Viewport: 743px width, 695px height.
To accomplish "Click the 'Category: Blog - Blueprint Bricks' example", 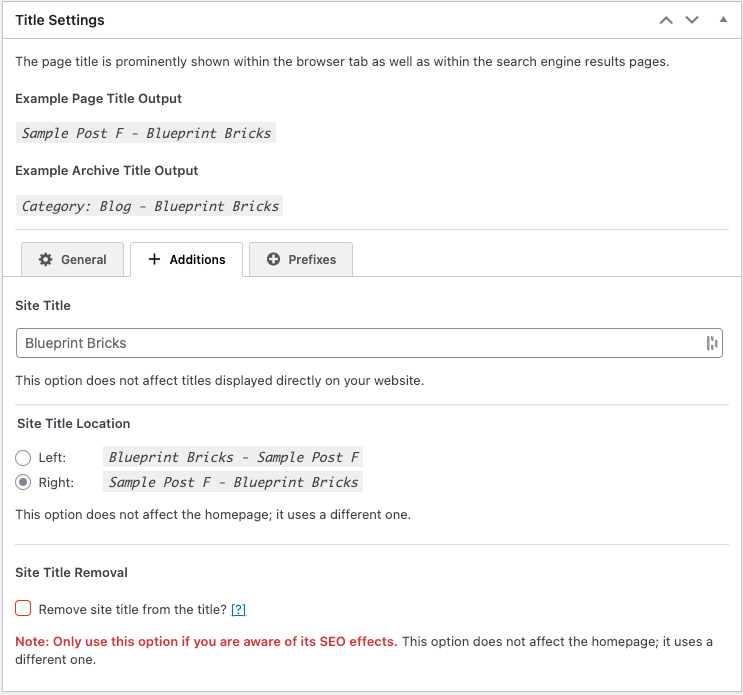I will pos(149,206).
